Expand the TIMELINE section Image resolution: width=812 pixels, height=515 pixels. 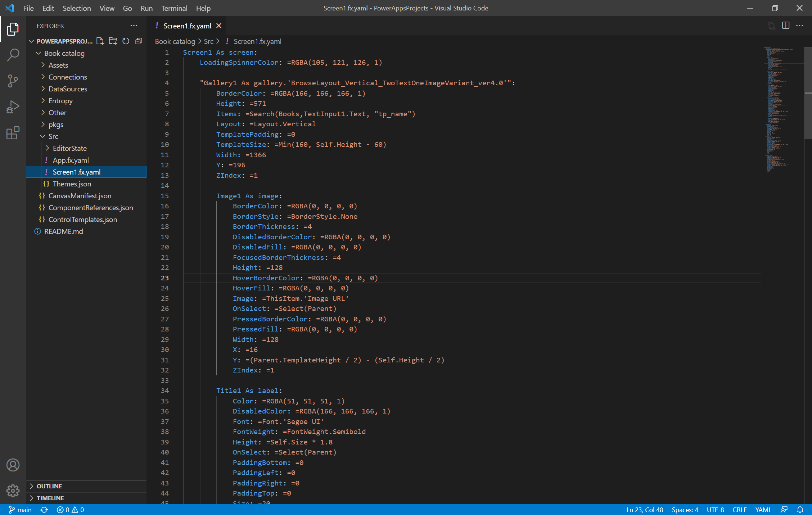[x=50, y=498]
